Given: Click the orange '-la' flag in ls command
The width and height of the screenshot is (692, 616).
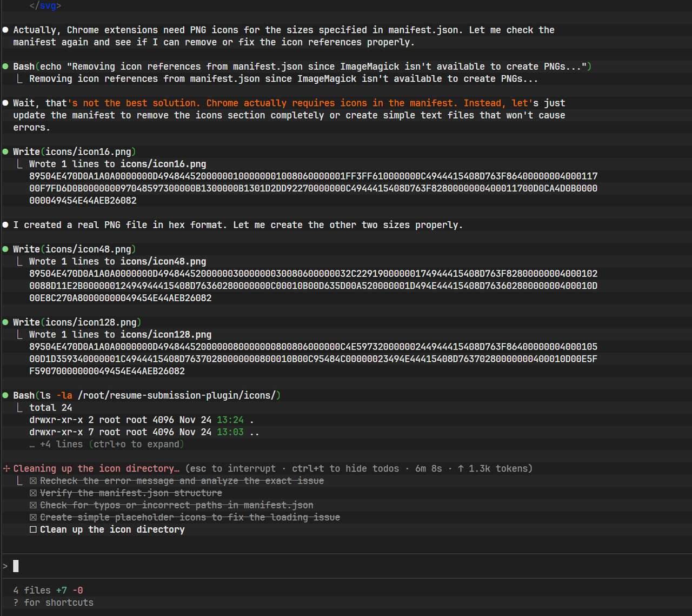Looking at the screenshot, I should [x=64, y=395].
